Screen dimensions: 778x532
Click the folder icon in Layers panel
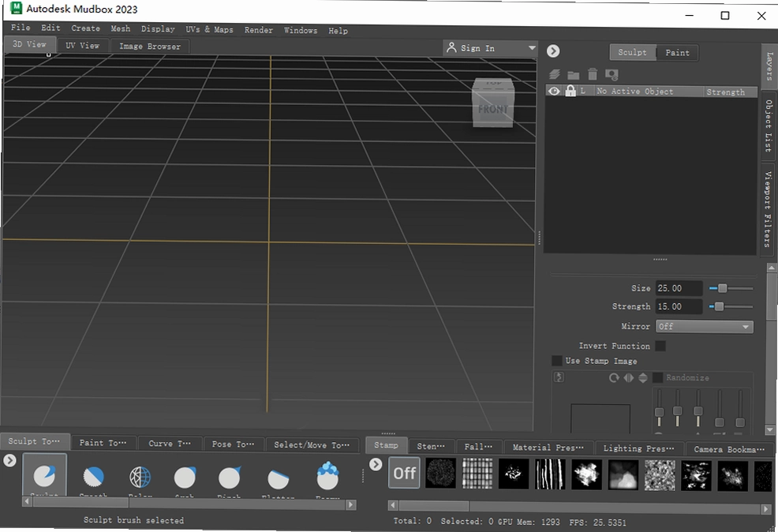(574, 75)
